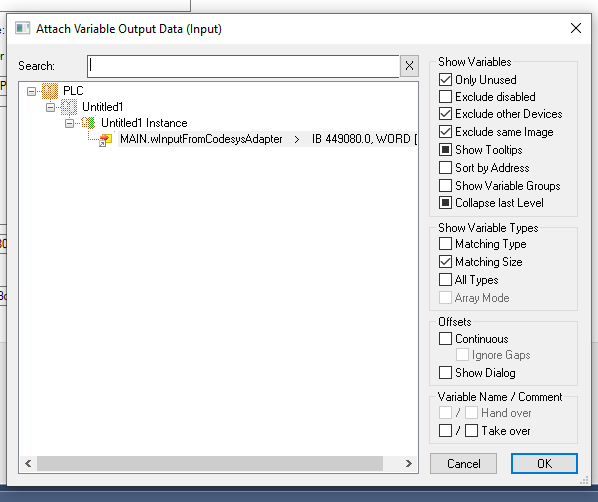598x502 pixels.
Task: Collapse the Untitled1 tree node
Action: (50, 107)
